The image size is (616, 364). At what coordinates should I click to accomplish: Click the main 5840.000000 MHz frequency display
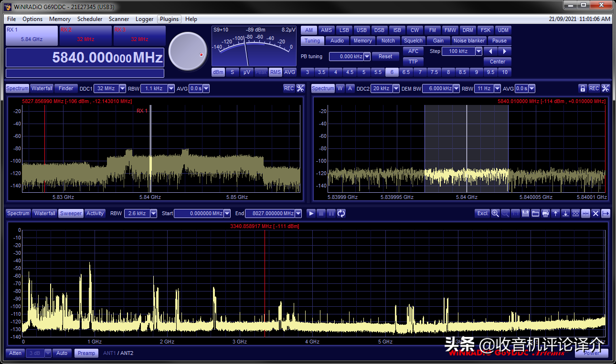coord(85,58)
